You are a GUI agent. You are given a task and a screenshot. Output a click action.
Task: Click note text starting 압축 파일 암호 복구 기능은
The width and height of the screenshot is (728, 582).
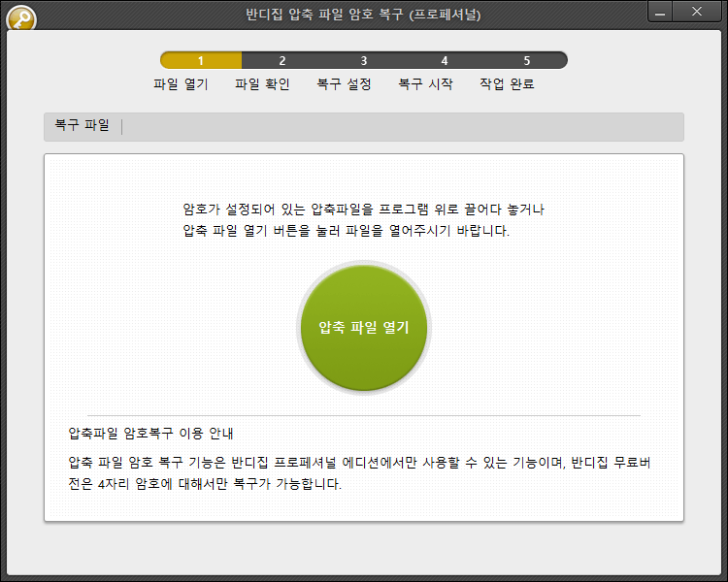[359, 473]
